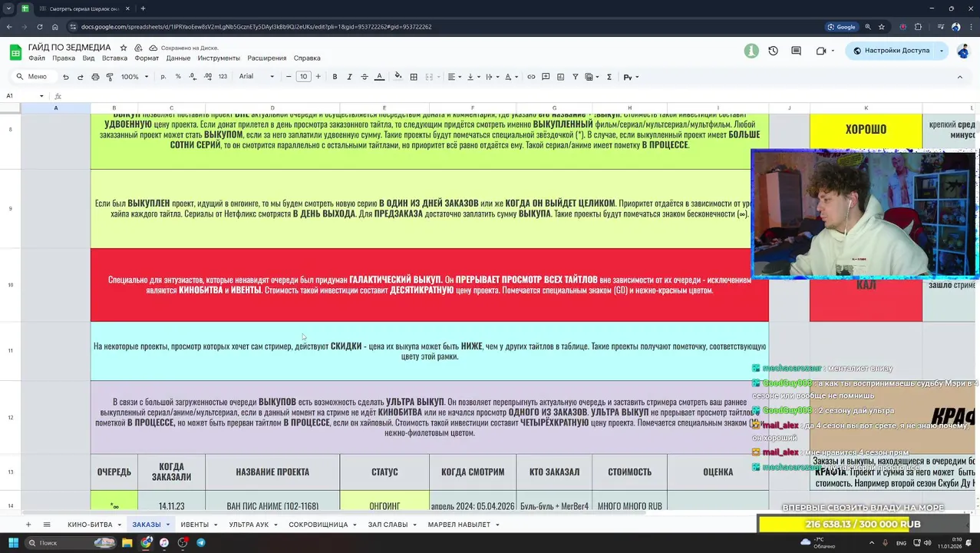Activate the paint format roller tool

110,77
